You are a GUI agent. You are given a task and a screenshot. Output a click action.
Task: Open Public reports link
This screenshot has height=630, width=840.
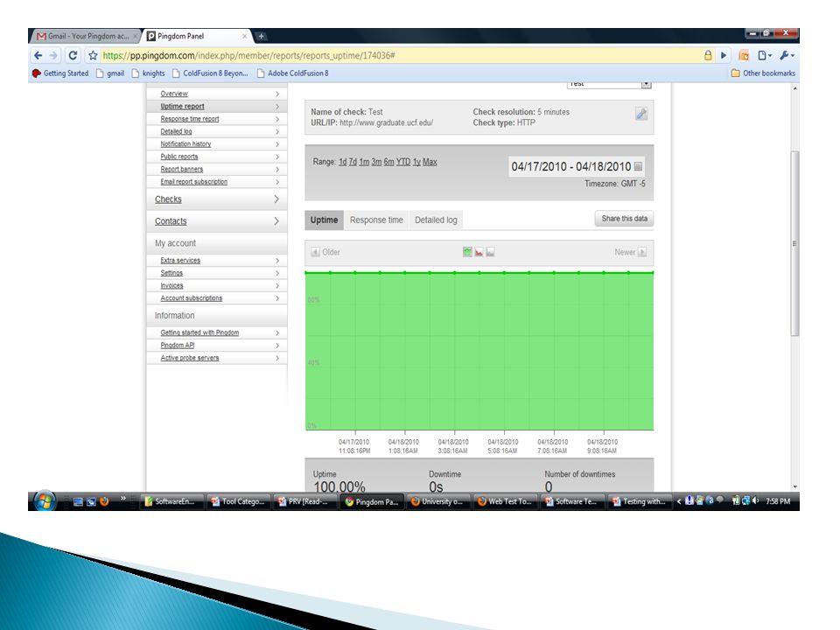pyautogui.click(x=178, y=157)
